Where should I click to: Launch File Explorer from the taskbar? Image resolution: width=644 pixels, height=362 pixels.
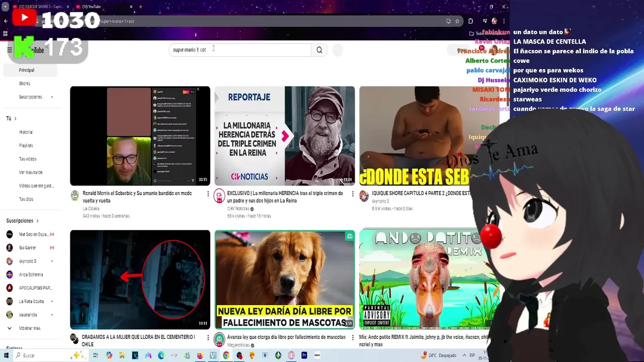pyautogui.click(x=122, y=355)
